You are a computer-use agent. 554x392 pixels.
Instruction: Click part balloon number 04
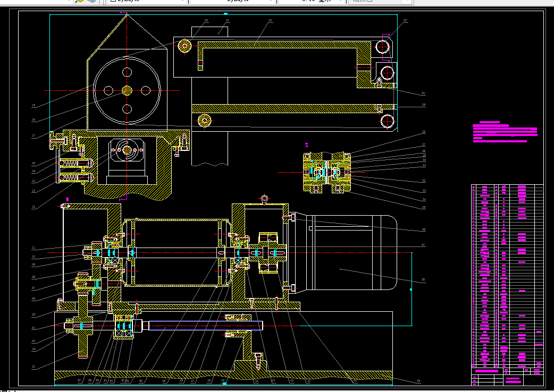click(33, 328)
